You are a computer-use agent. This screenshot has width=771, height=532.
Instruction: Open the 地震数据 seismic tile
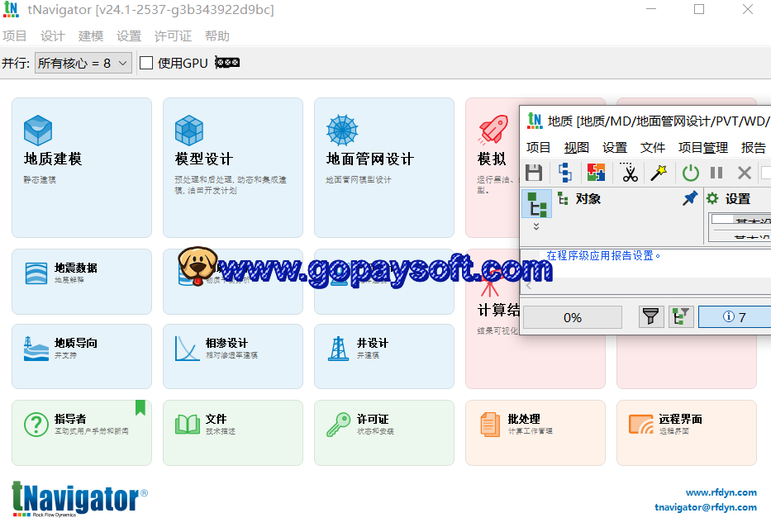82,281
